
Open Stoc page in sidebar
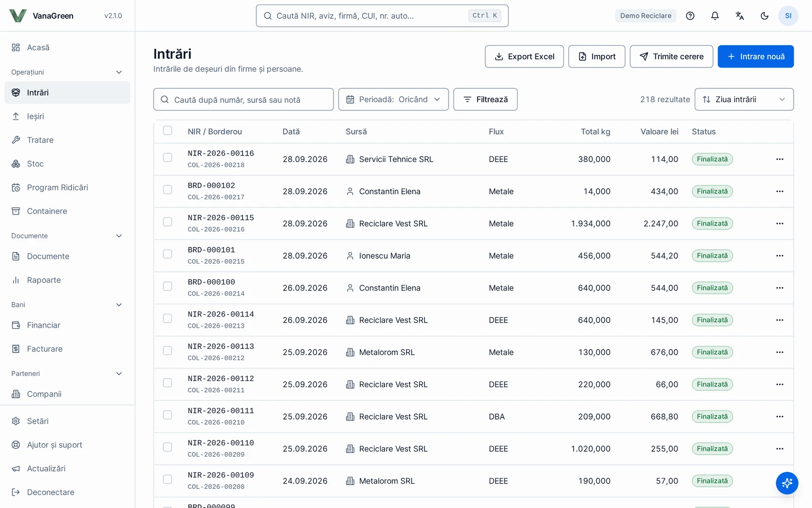(x=67, y=164)
